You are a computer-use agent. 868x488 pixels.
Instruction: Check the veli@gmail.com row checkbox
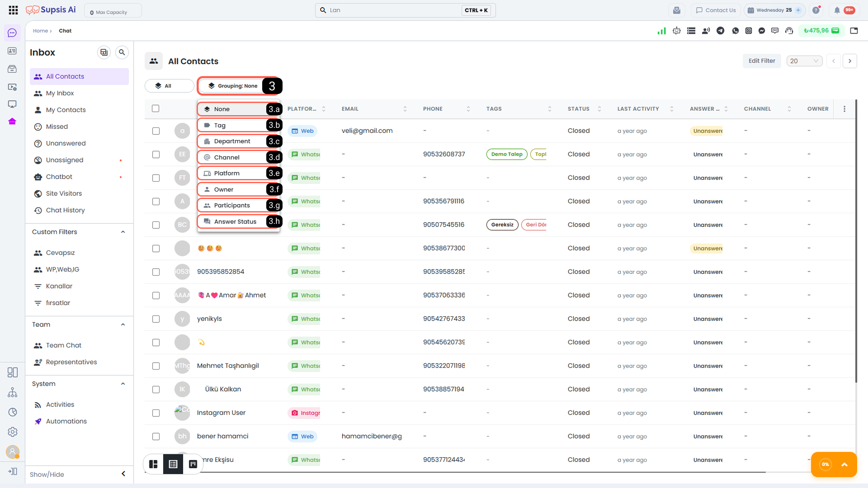pos(156,131)
